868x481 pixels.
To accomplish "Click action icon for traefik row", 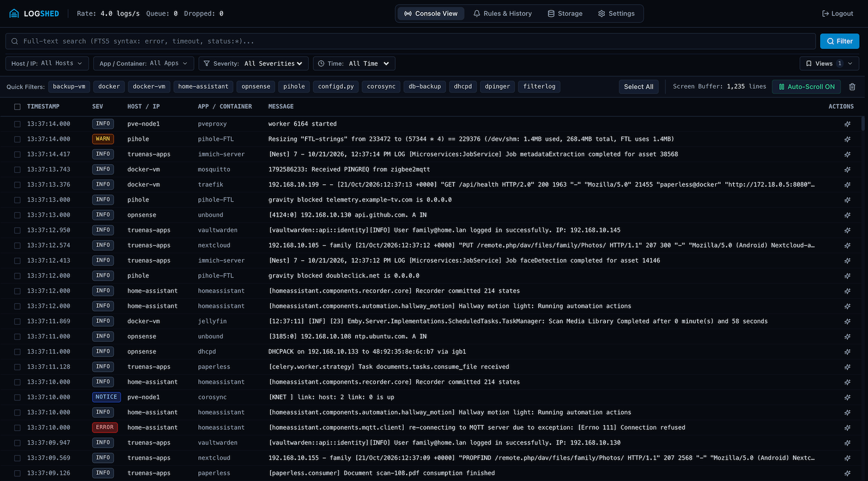I will point(847,185).
